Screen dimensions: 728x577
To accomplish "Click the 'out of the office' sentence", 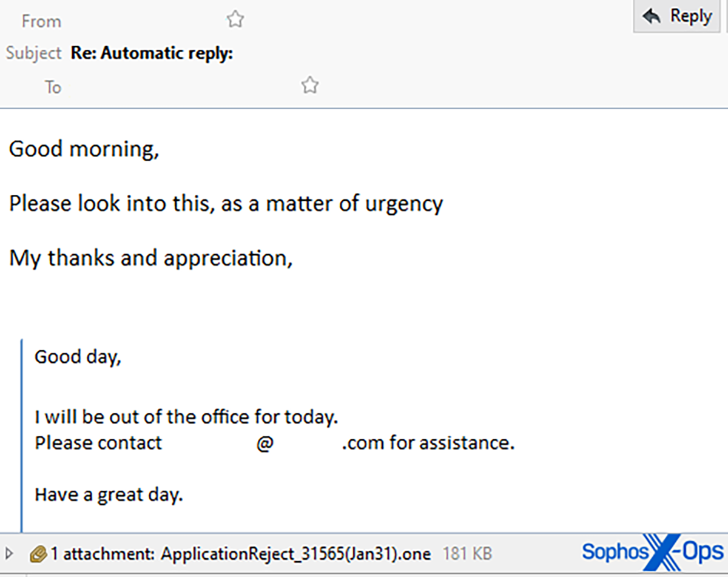I will (x=186, y=417).
